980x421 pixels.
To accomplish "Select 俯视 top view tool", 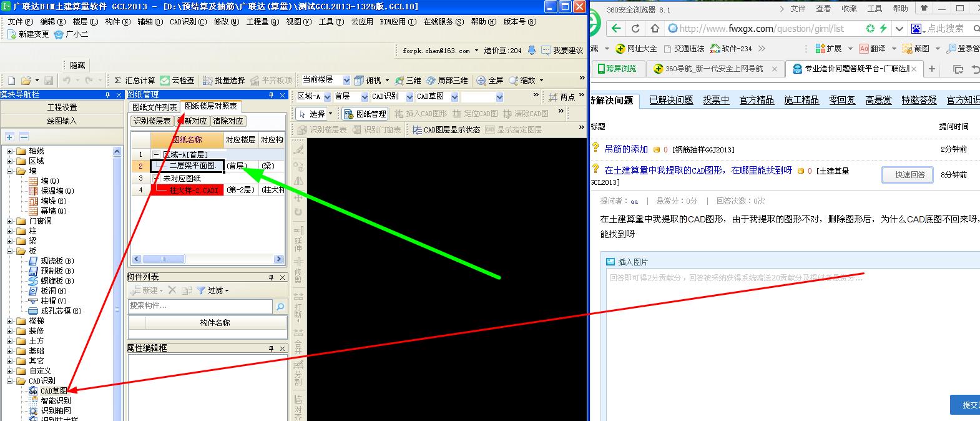I will pyautogui.click(x=368, y=81).
